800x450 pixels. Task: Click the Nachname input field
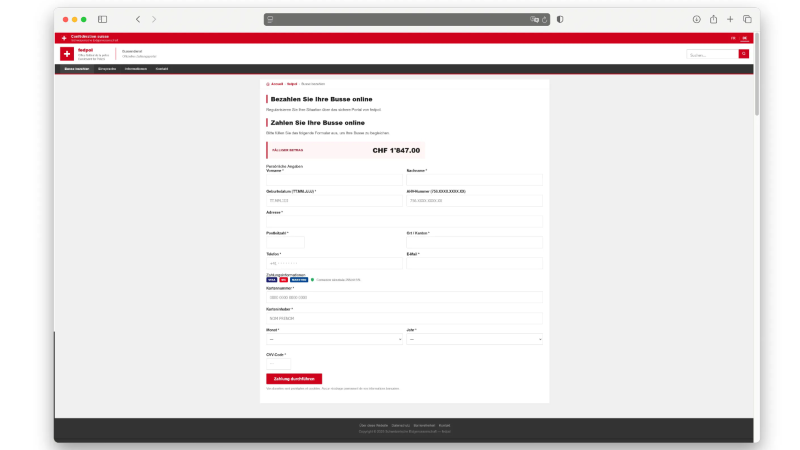(x=474, y=180)
